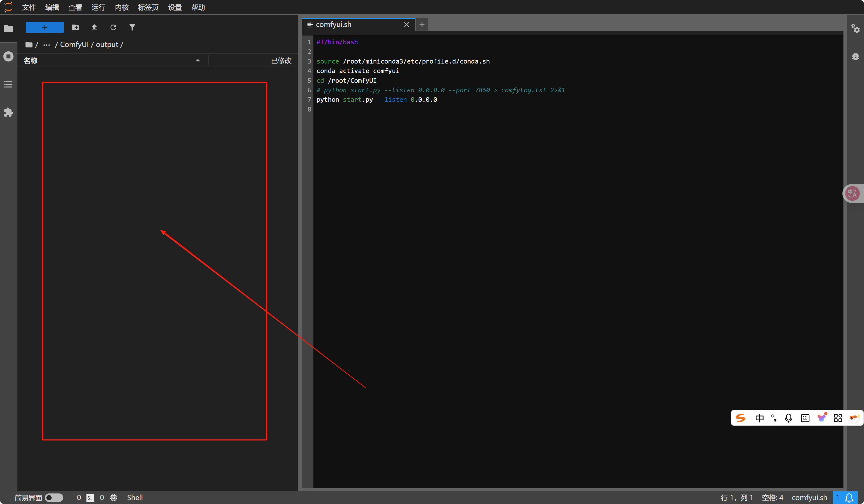The width and height of the screenshot is (864, 504).
Task: Open the Sogou skin shirt icon
Action: (822, 417)
